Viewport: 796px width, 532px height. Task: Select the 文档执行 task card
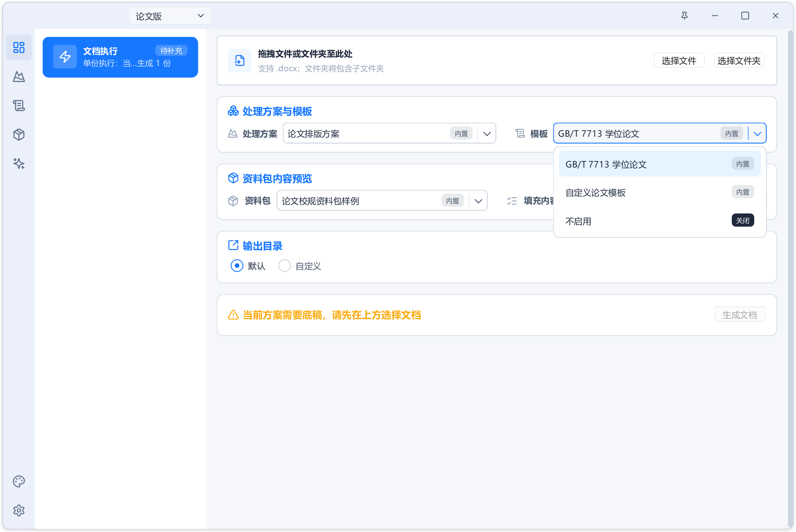[x=120, y=57]
